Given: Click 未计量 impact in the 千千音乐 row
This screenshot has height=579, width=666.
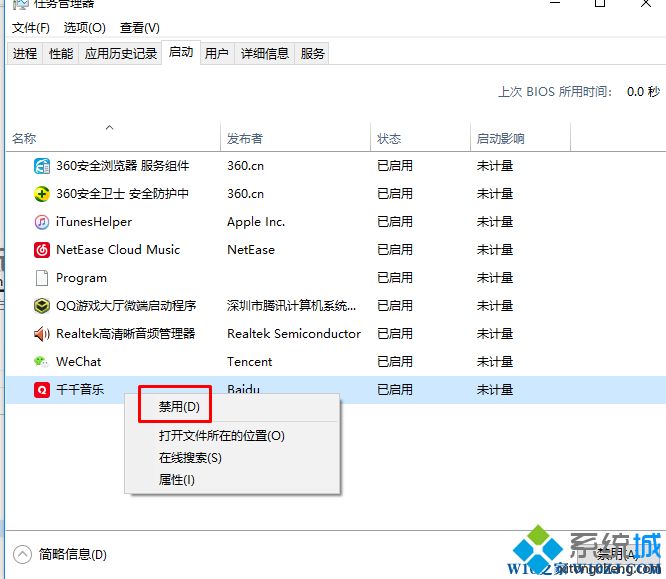Looking at the screenshot, I should tap(495, 390).
